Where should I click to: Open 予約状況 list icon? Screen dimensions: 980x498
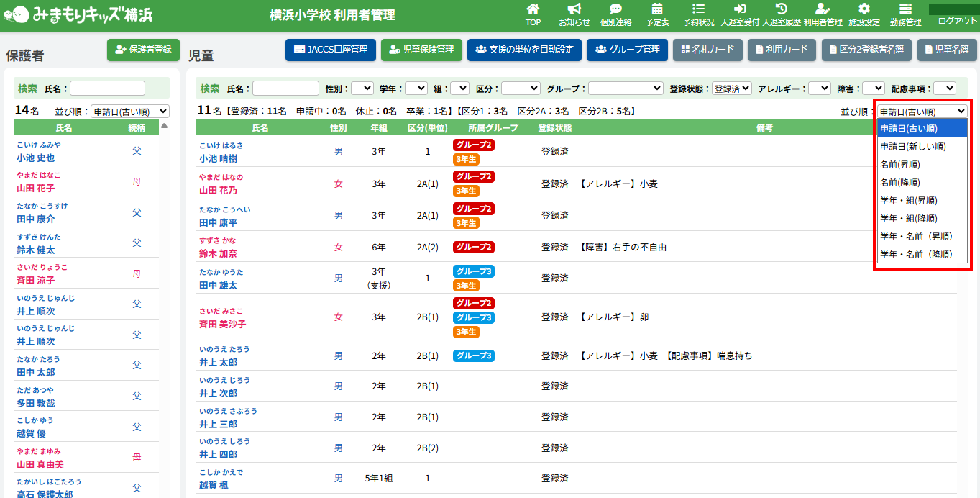click(698, 9)
